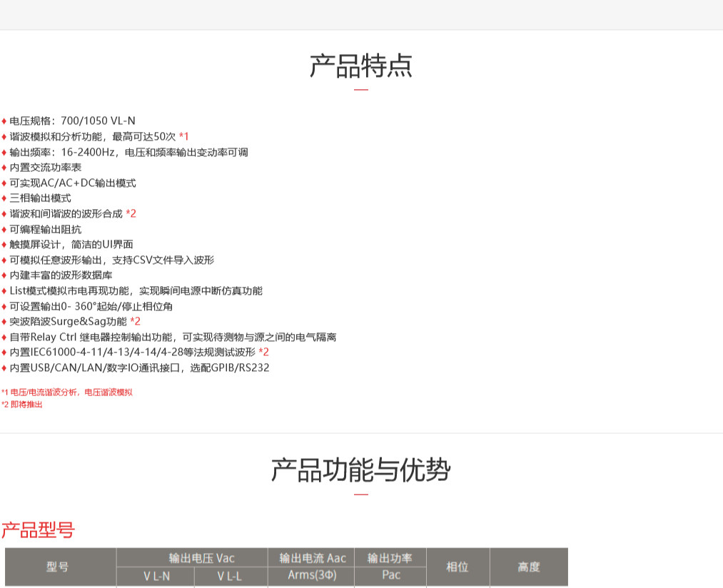This screenshot has width=723, height=588.
Task: Click the red *1 footnote marker after 50次
Action: pyautogui.click(x=184, y=136)
